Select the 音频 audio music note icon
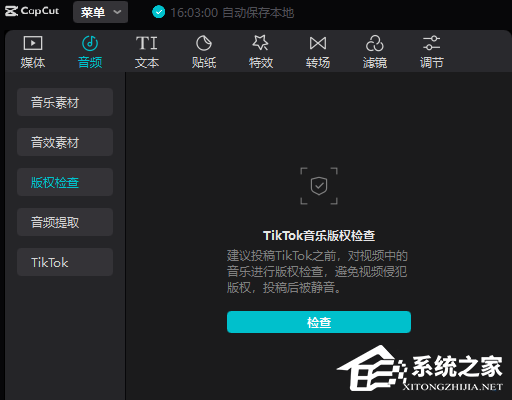Viewport: 512px width, 400px height. coord(90,43)
